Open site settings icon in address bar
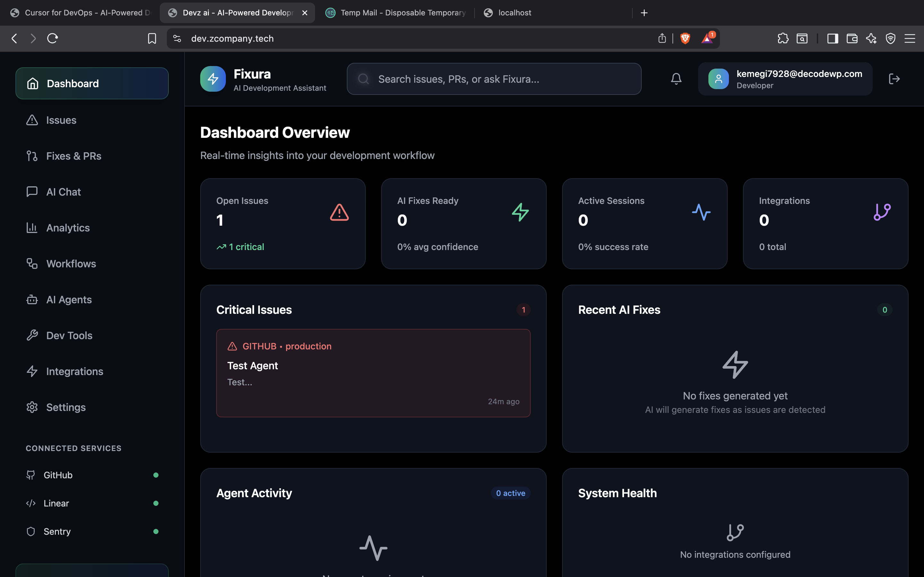 click(x=177, y=38)
